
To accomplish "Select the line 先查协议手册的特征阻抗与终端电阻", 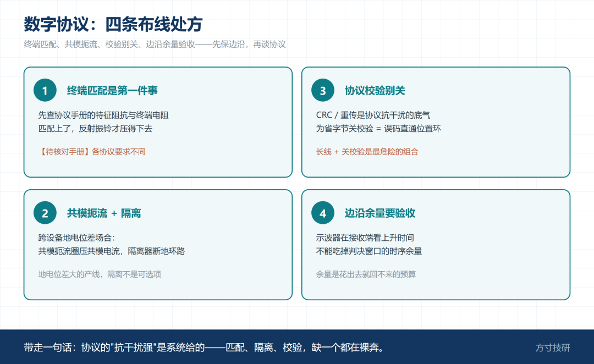I will pos(103,115).
